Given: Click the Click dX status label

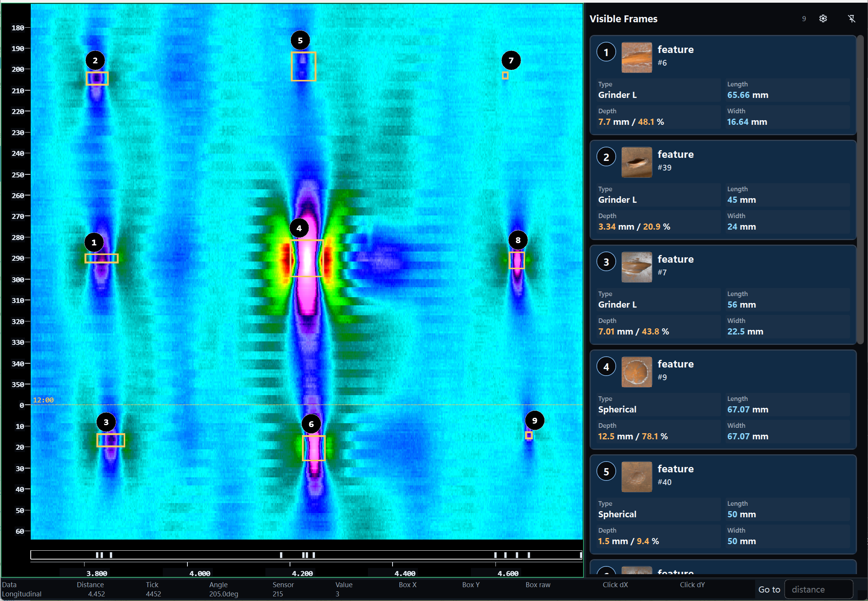Looking at the screenshot, I should 615,585.
